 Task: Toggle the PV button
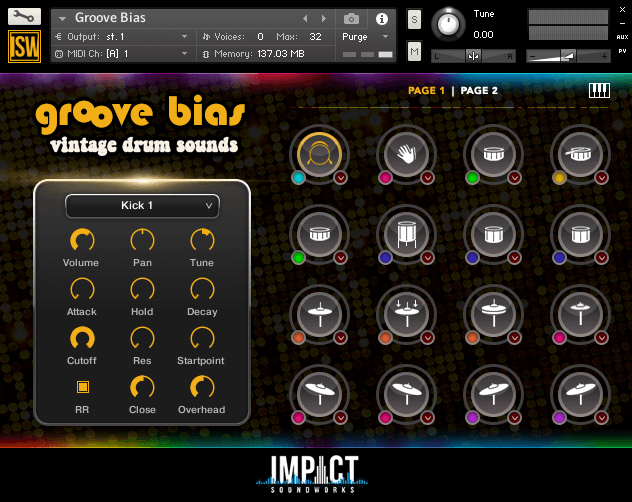(x=622, y=51)
